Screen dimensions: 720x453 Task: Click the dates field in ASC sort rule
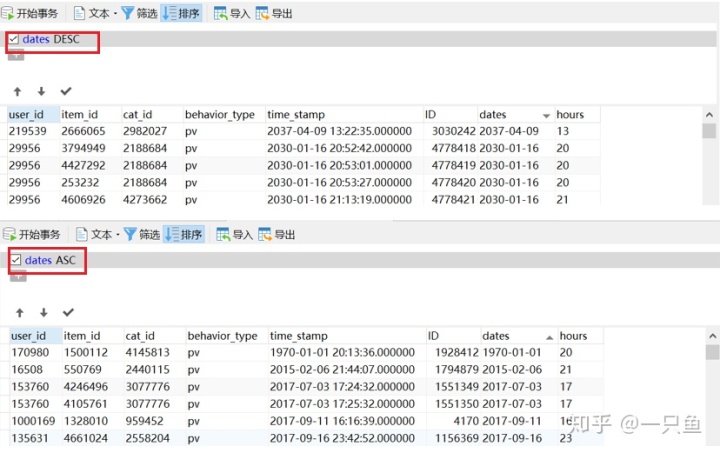point(38,260)
